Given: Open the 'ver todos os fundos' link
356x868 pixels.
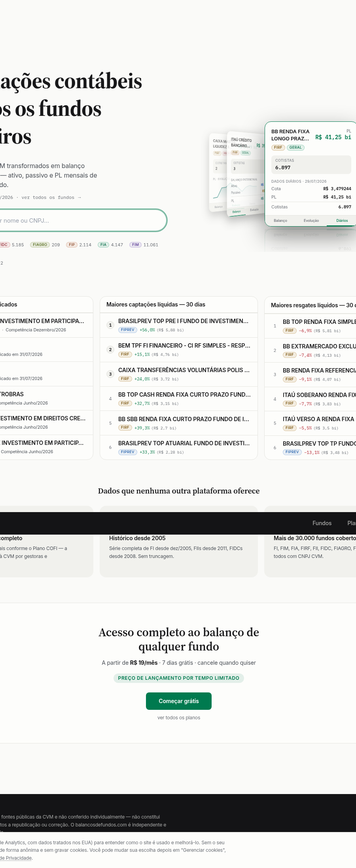Looking at the screenshot, I should (x=51, y=197).
